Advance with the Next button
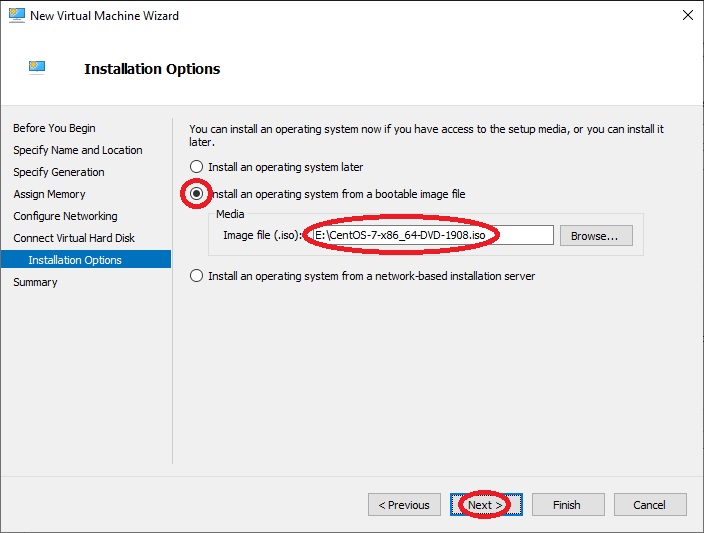Screen dimensions: 704x533 [x=486, y=505]
